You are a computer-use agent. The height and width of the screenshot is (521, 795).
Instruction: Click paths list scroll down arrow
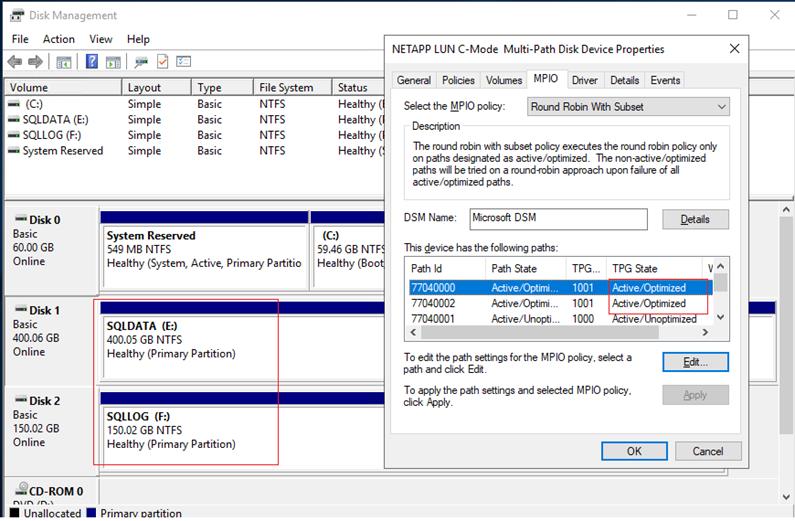coord(721,317)
